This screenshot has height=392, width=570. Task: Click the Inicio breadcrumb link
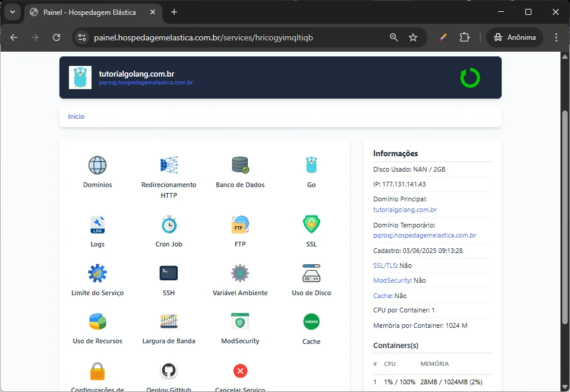[76, 116]
